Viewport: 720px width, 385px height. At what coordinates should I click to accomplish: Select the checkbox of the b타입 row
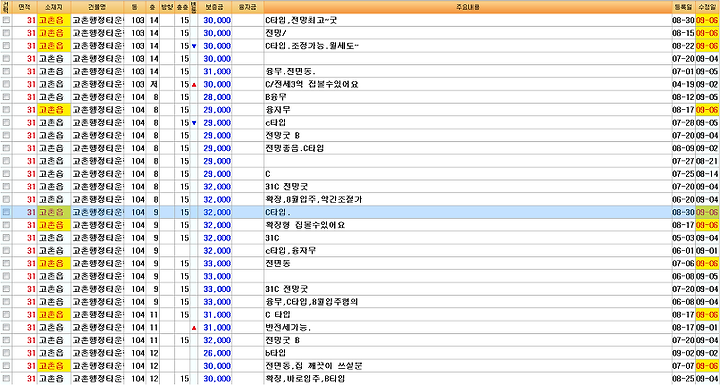pos(6,353)
